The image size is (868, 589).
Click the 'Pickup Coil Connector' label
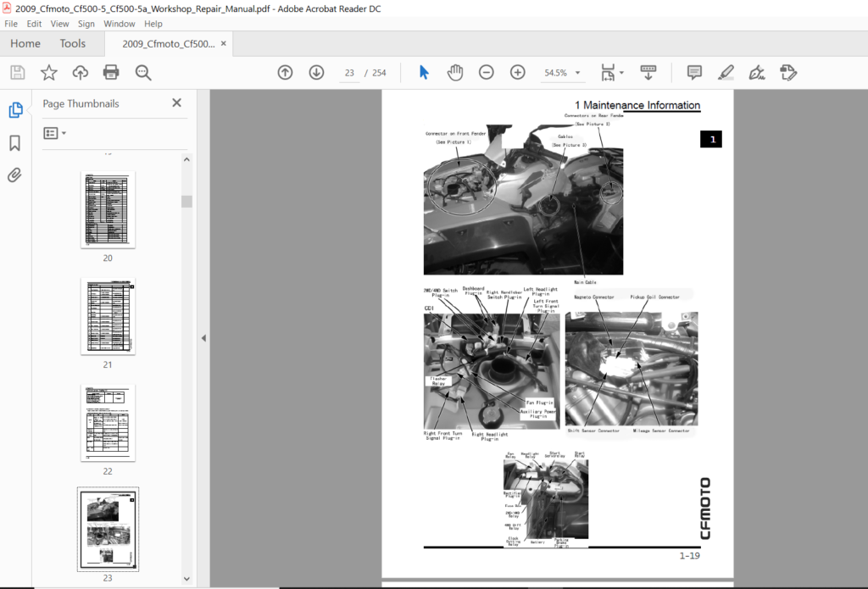655,297
